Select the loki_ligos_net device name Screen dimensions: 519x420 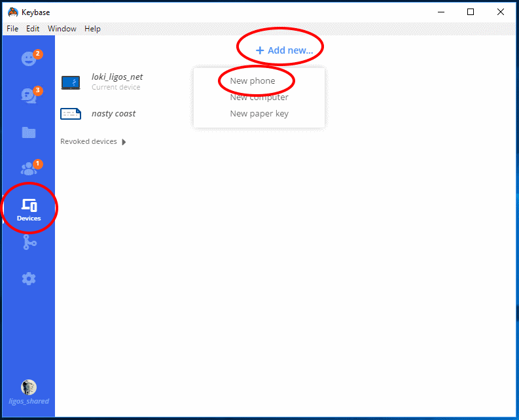coord(117,77)
